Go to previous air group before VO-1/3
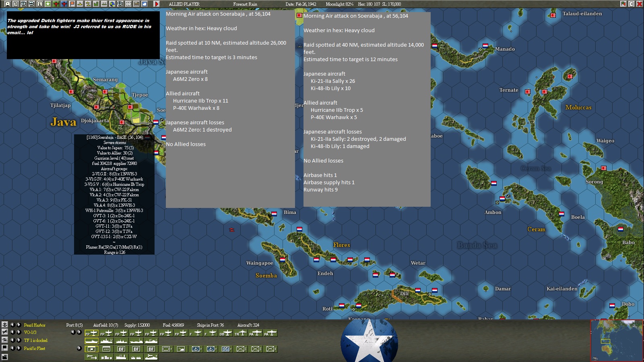Viewport: 644px width, 362px height. pyautogui.click(x=12, y=332)
